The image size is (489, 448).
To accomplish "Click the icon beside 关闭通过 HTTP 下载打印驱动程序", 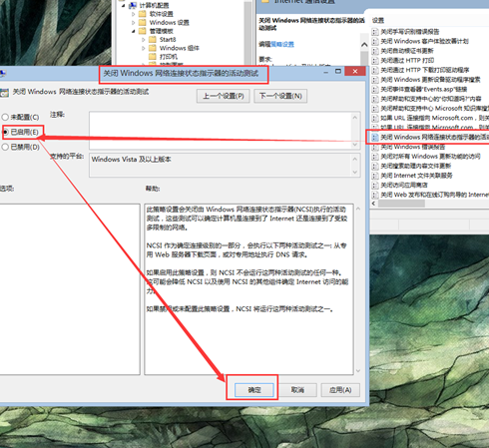I will click(375, 70).
